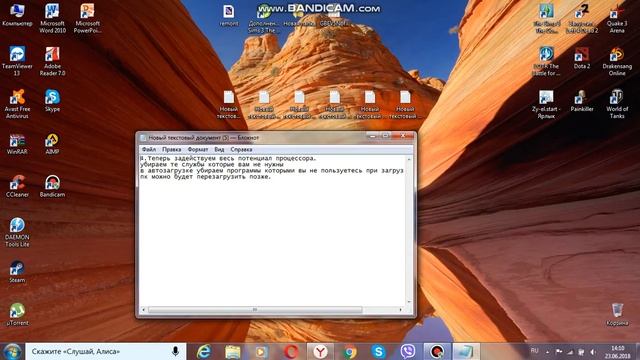
Task: Select the Quake 3 Arena shortcut
Action: [617, 18]
